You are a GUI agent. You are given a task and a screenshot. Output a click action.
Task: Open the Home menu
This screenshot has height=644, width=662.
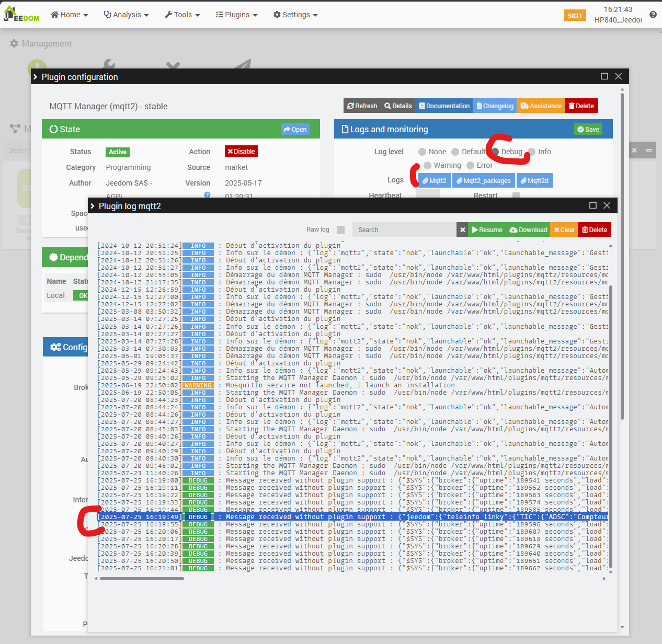point(69,15)
